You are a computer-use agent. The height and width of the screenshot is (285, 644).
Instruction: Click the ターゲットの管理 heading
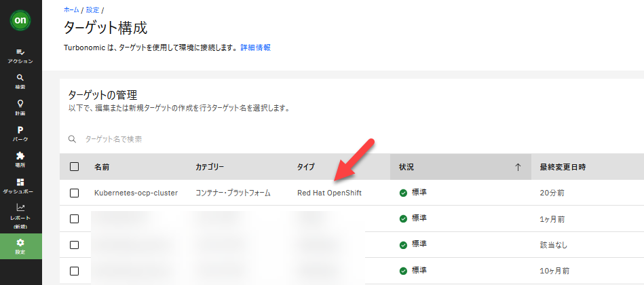(x=102, y=95)
